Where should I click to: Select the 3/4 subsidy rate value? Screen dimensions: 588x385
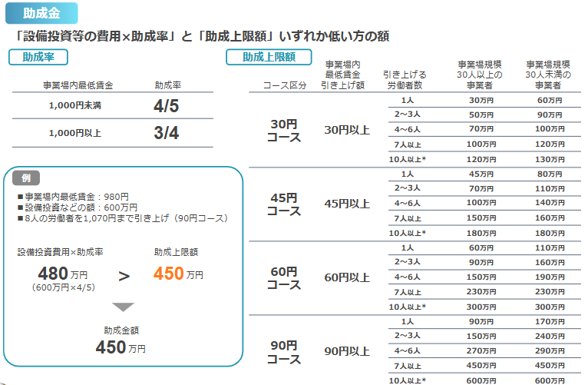(x=166, y=133)
